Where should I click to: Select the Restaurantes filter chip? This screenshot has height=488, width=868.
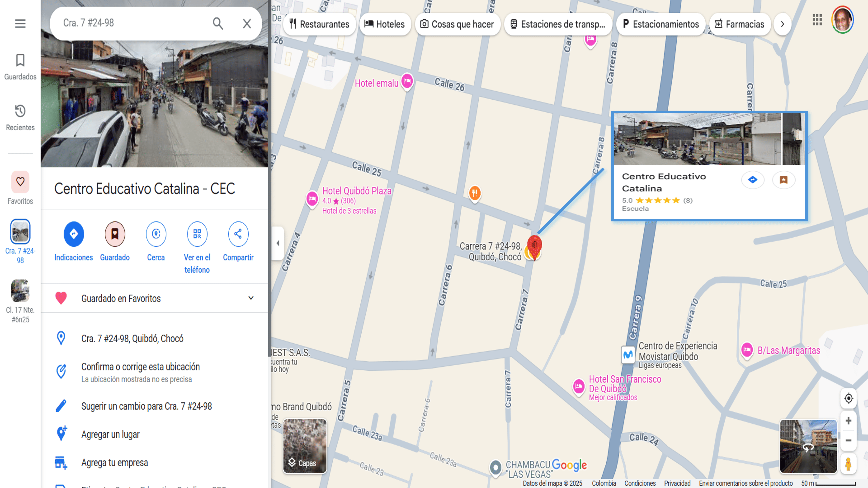click(319, 24)
